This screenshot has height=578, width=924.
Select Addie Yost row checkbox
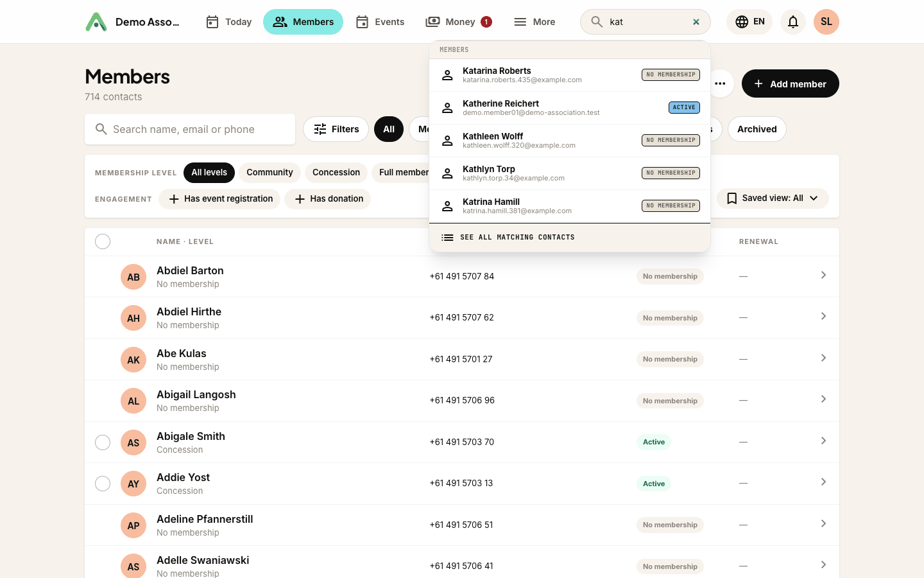[103, 484]
